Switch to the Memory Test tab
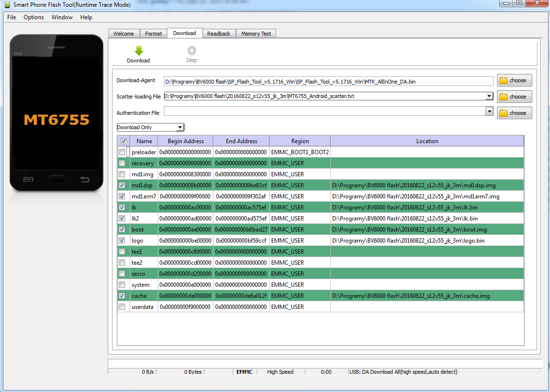Image resolution: width=550 pixels, height=392 pixels. pos(256,34)
